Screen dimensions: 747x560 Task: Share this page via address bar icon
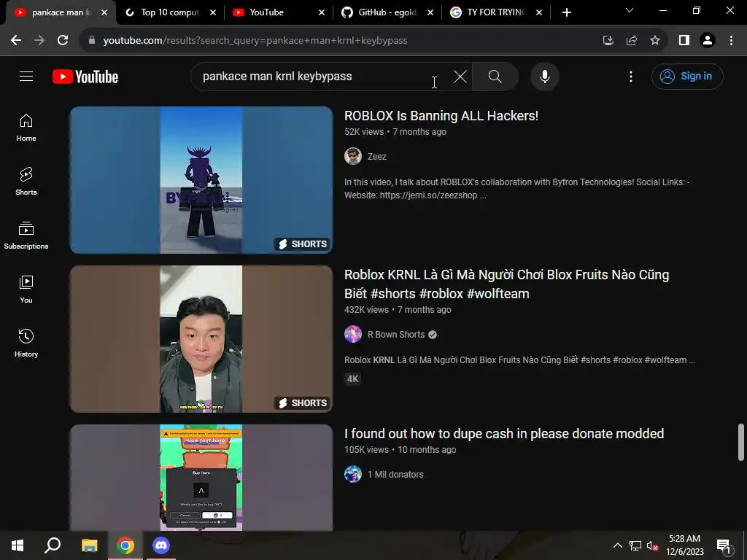pyautogui.click(x=632, y=41)
